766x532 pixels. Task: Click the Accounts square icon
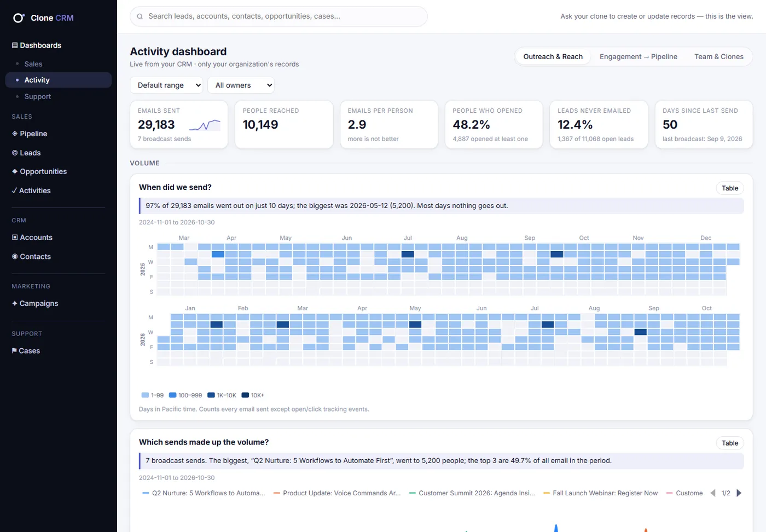pos(15,238)
